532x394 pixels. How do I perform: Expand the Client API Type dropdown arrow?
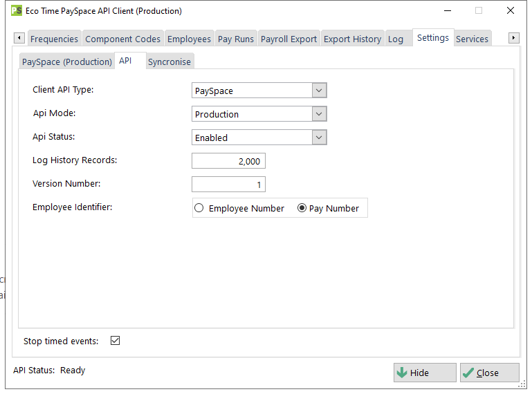319,91
